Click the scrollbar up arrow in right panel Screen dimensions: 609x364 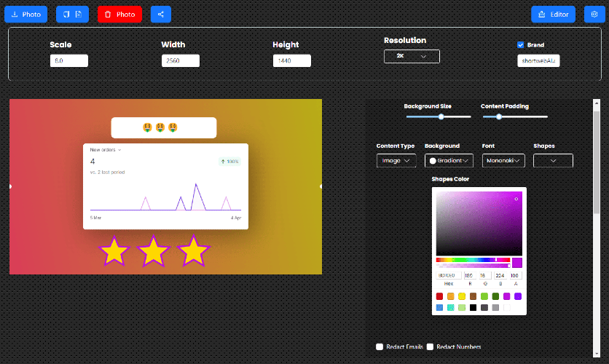(597, 103)
